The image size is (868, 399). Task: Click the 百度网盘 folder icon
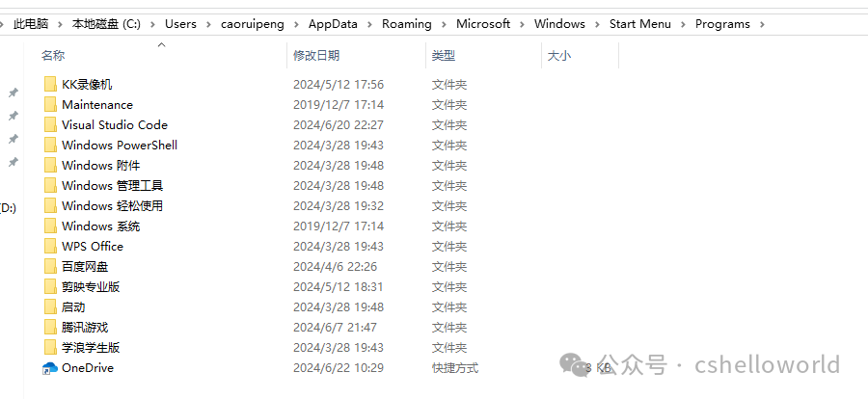[50, 267]
